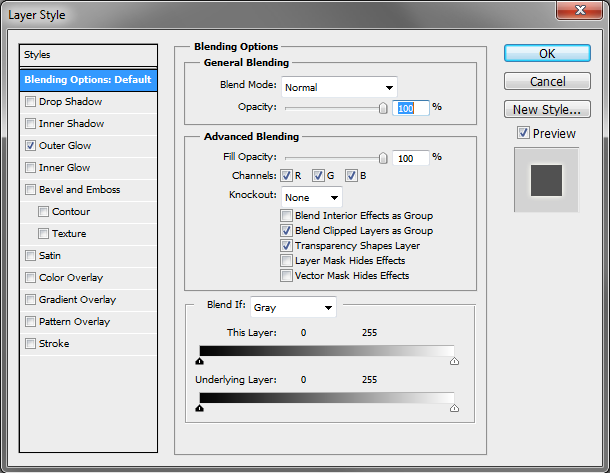This screenshot has width=610, height=473.
Task: Open the Blend If Gray dropdown
Action: pos(293,307)
